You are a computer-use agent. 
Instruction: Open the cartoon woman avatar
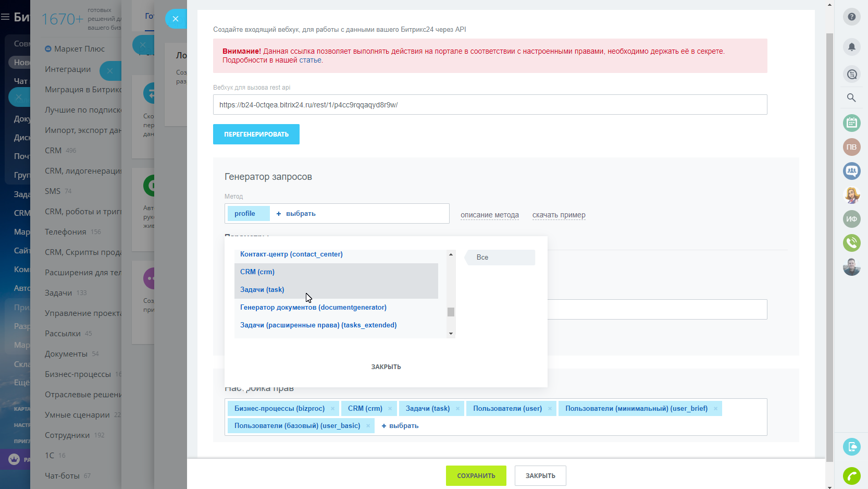(x=851, y=195)
